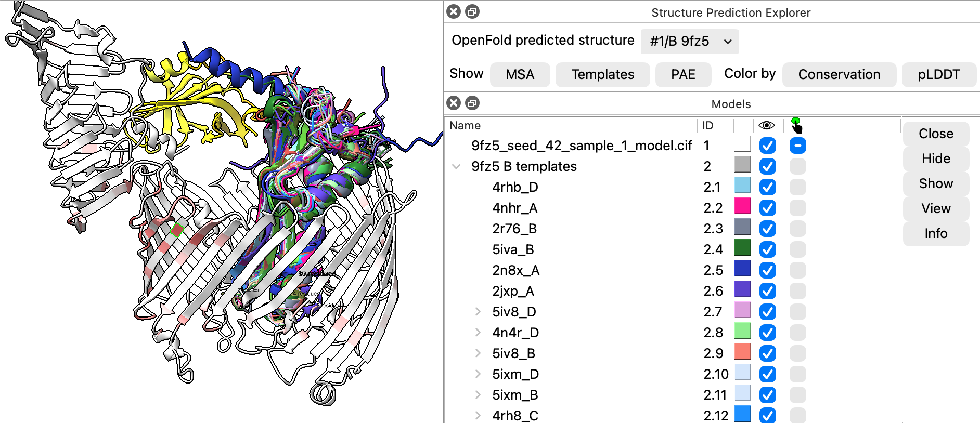Open the light green swatch of 4n4r_D

(742, 331)
